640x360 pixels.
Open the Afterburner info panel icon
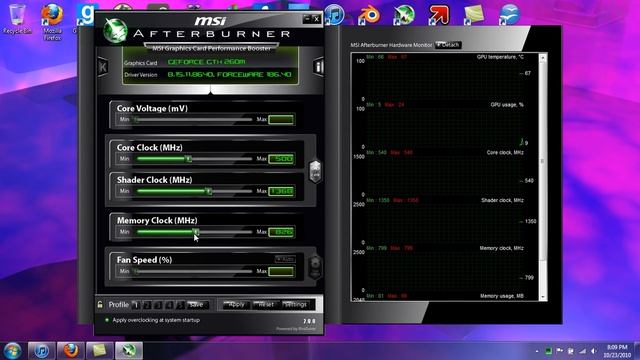click(318, 67)
